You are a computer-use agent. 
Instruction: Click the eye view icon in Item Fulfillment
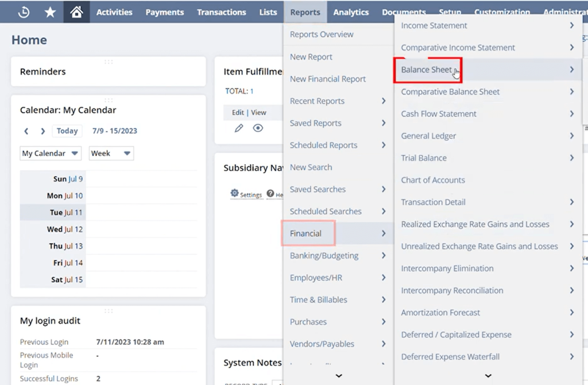tap(258, 128)
